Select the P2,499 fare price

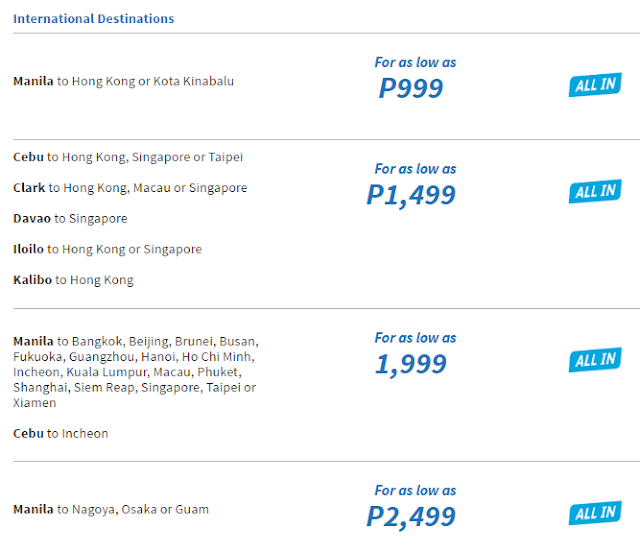pos(411,516)
